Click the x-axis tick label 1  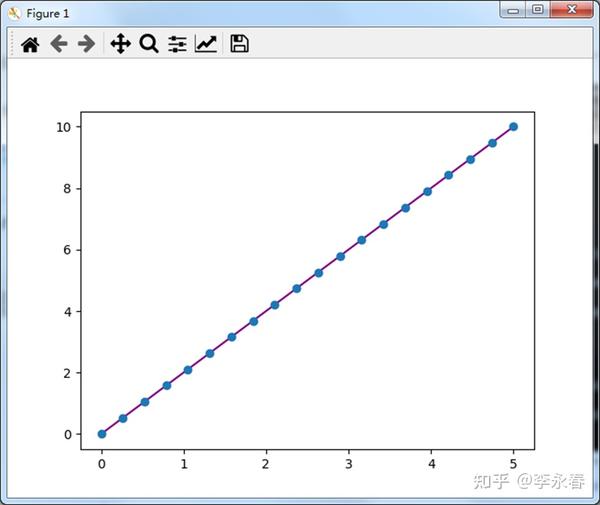(184, 464)
